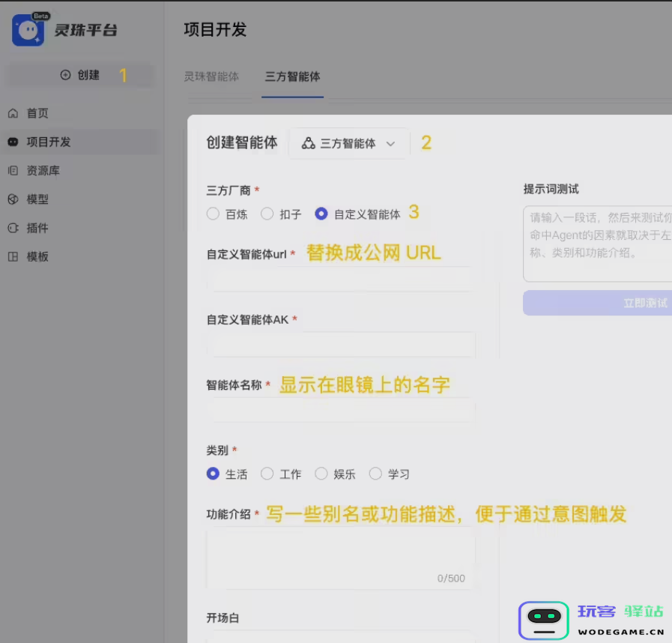The height and width of the screenshot is (643, 672).
Task: Click the 模板 template icon
Action: [13, 256]
